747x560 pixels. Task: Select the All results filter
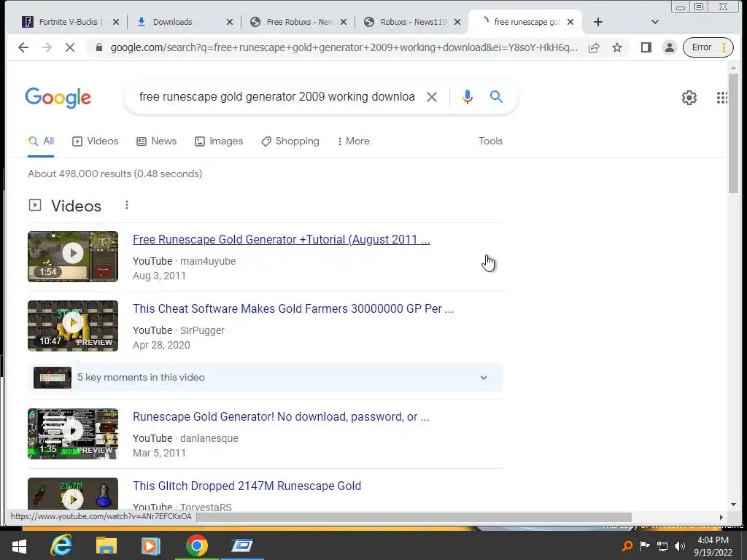41,141
